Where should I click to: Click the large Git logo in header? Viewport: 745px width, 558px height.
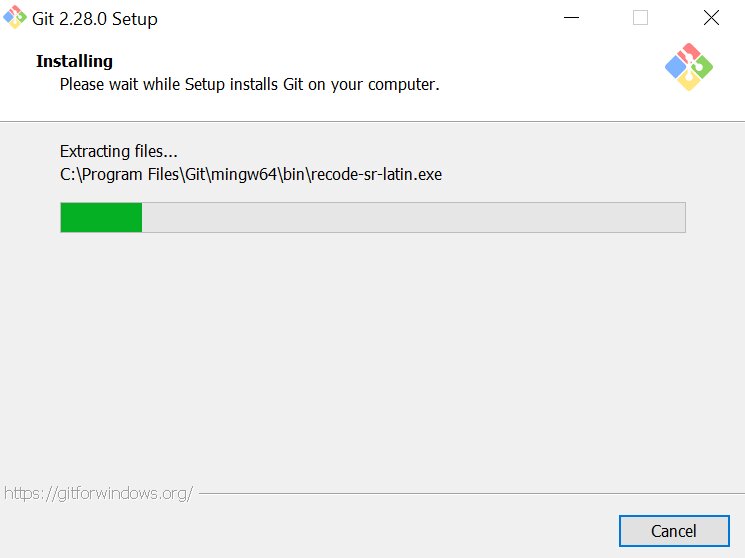[x=688, y=67]
